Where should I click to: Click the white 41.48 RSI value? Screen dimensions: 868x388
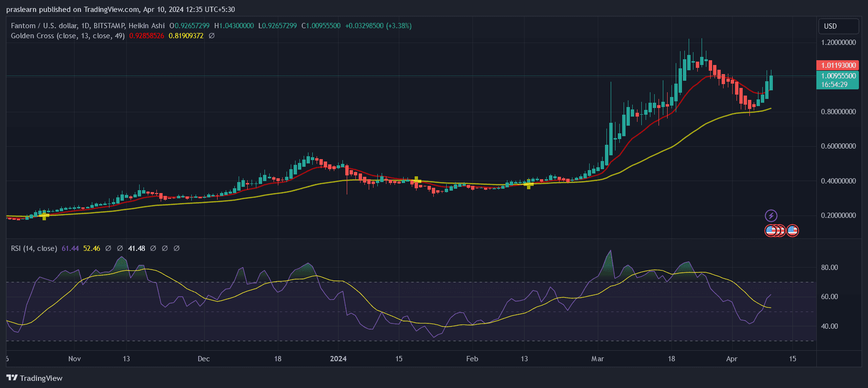pos(137,248)
